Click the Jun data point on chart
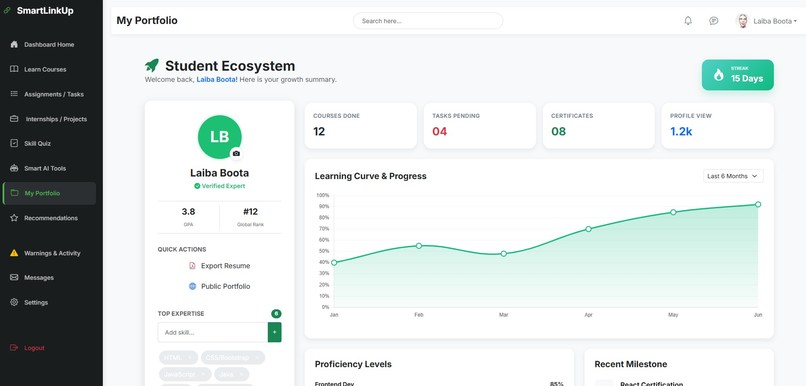 [758, 205]
